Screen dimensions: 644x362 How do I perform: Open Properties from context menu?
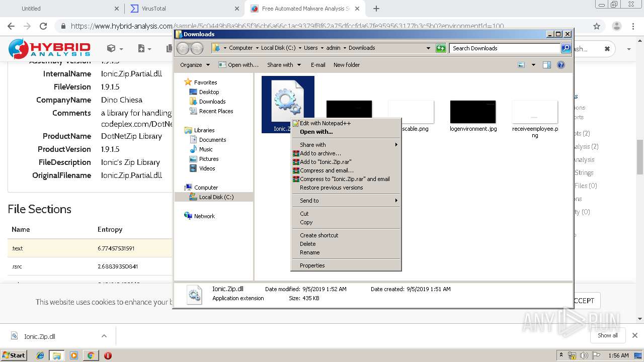point(346,265)
